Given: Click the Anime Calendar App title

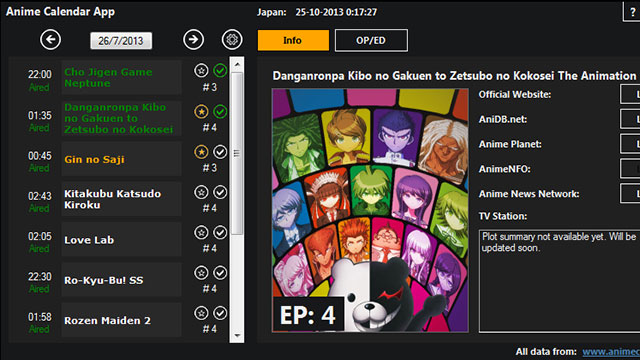Looking at the screenshot, I should click(x=60, y=11).
